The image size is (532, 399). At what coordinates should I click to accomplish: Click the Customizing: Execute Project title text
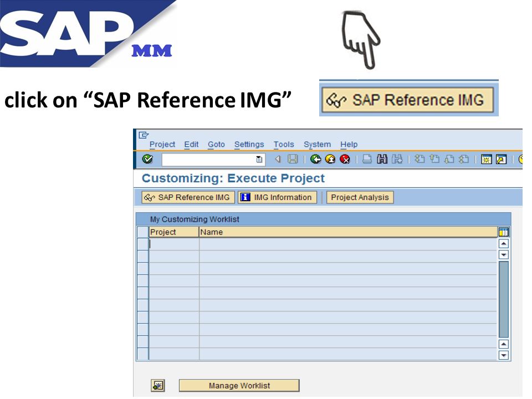233,178
